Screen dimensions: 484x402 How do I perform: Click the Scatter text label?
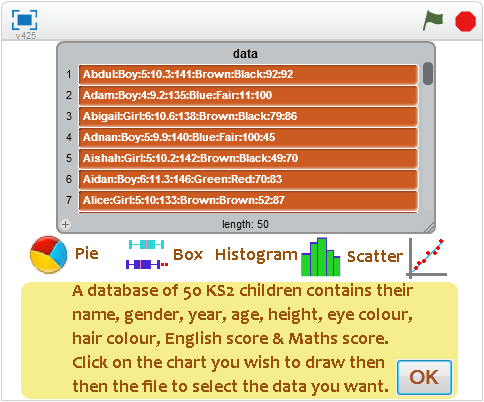click(x=375, y=257)
